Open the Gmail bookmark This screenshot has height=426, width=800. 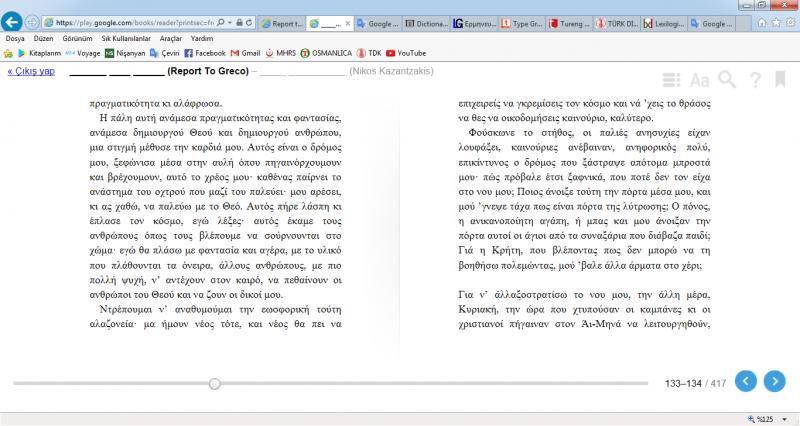245,53
